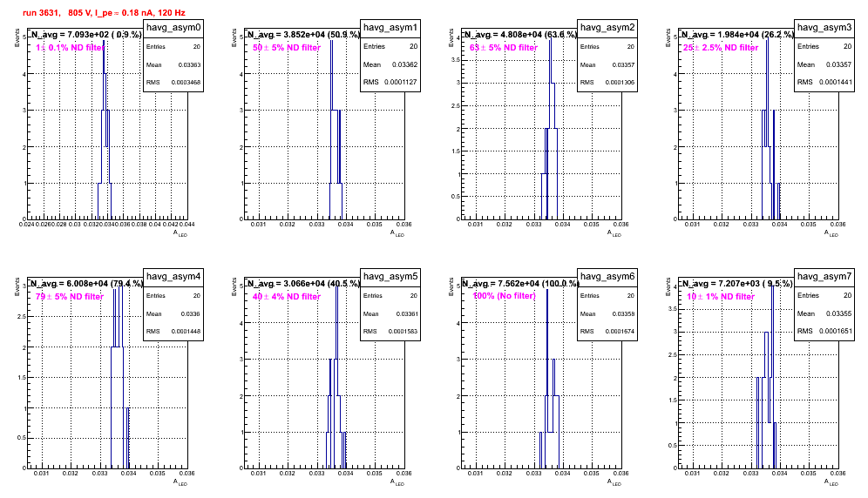Select the magenta '100% (No filter)' label

(x=505, y=295)
